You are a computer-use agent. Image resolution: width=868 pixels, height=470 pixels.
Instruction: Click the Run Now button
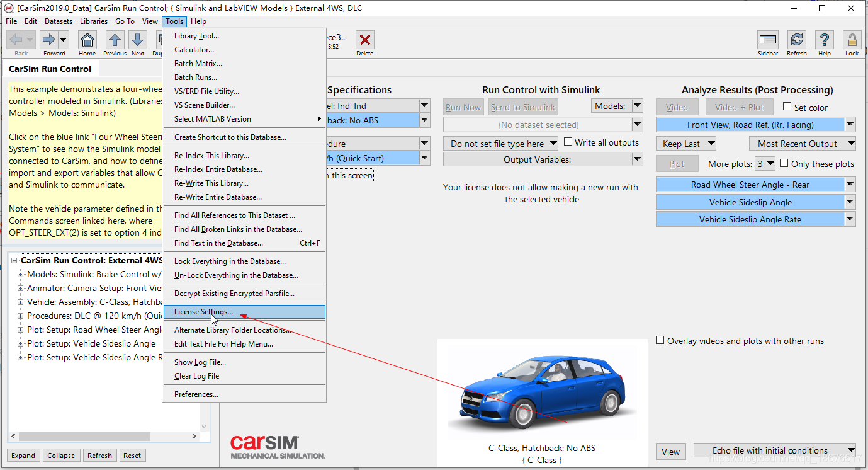click(x=463, y=107)
